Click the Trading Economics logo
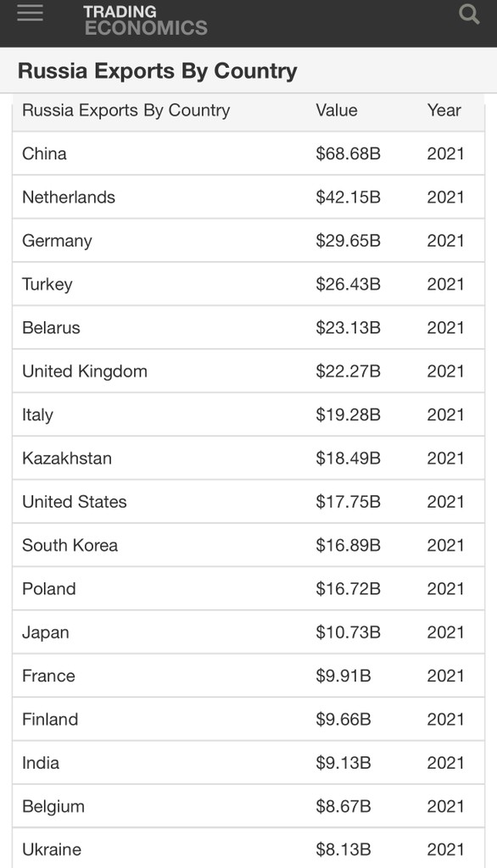 [146, 20]
